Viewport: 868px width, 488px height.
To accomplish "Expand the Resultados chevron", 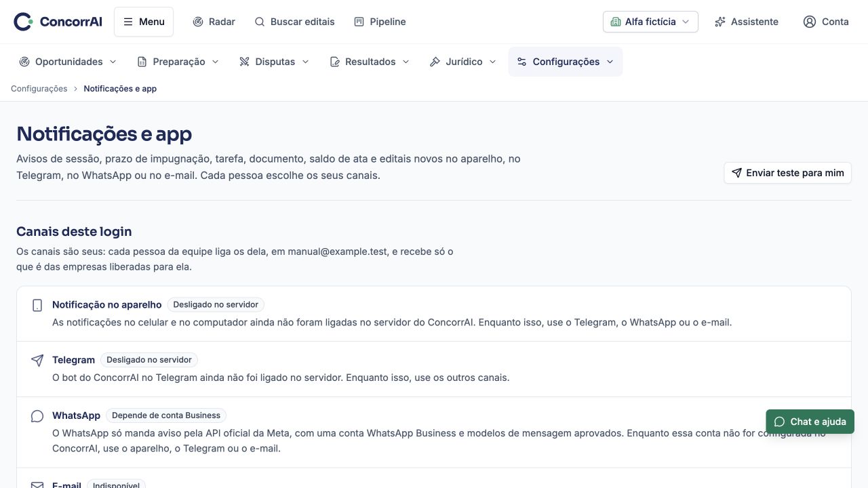I will [x=406, y=62].
